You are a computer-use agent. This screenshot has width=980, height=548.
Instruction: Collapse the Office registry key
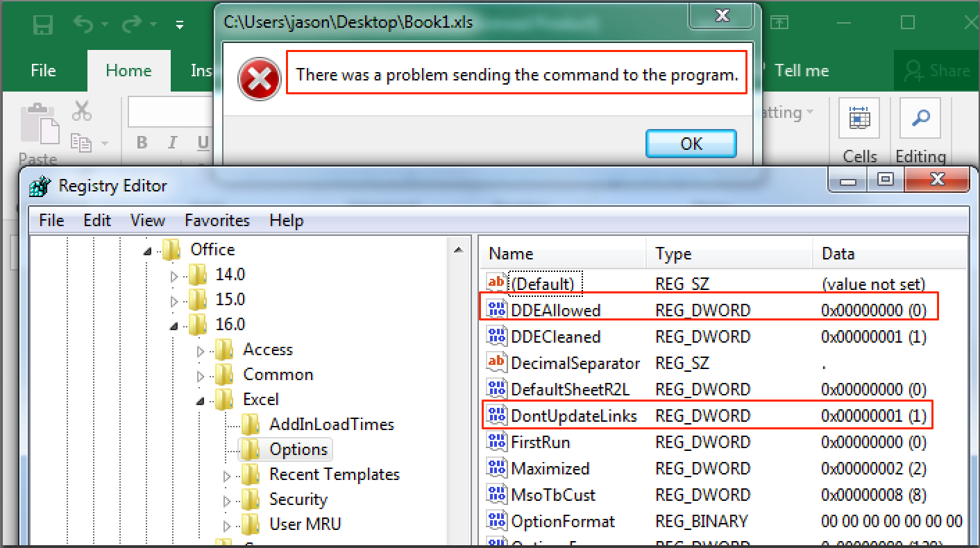(149, 250)
